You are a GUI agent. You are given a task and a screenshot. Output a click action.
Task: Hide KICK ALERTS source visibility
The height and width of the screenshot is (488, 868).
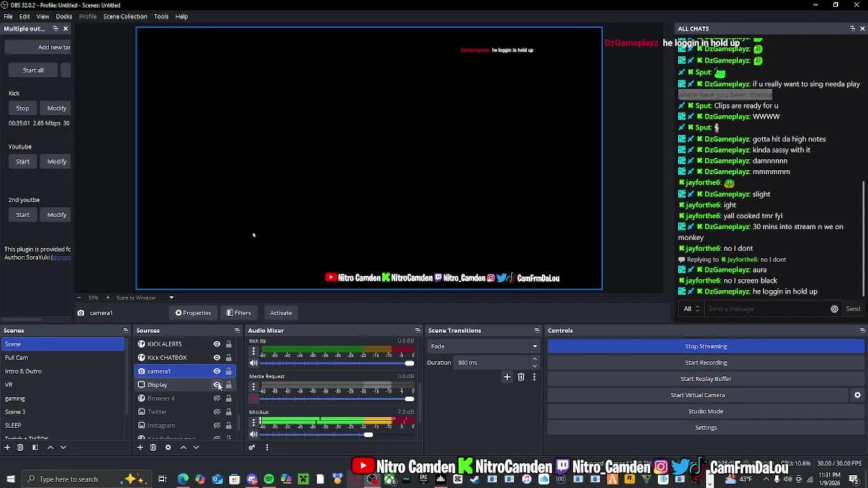click(217, 344)
